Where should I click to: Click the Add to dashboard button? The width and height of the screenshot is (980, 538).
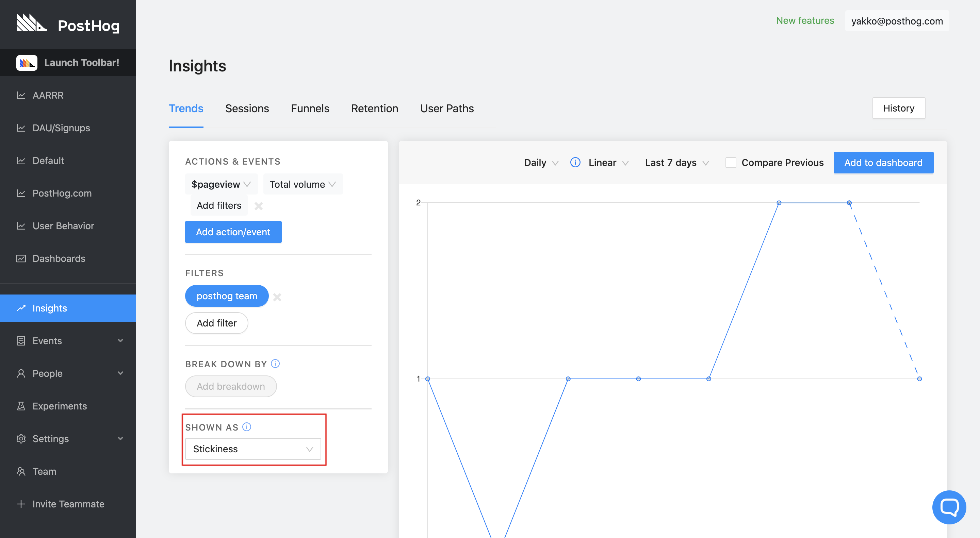coord(883,163)
